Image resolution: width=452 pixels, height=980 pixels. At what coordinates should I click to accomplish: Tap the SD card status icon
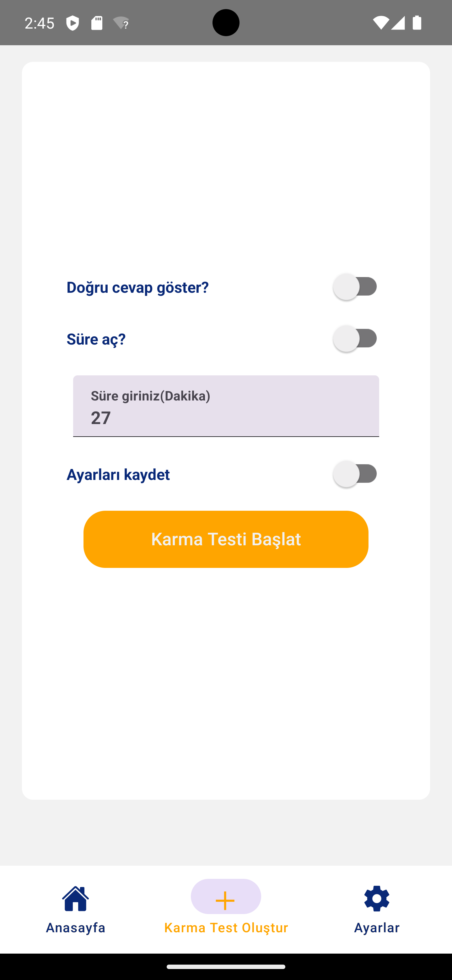tap(97, 23)
